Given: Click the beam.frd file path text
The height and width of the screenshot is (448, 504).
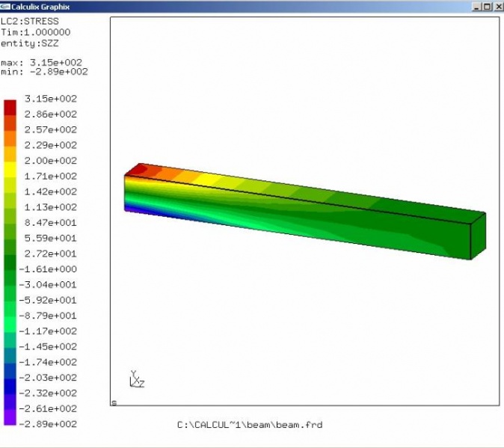Looking at the screenshot, I should tap(249, 425).
